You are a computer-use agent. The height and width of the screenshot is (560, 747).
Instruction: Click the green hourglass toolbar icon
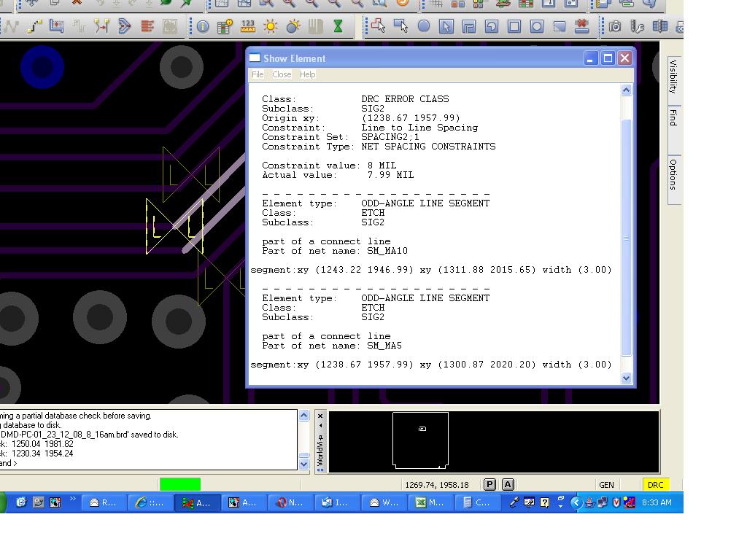click(338, 27)
